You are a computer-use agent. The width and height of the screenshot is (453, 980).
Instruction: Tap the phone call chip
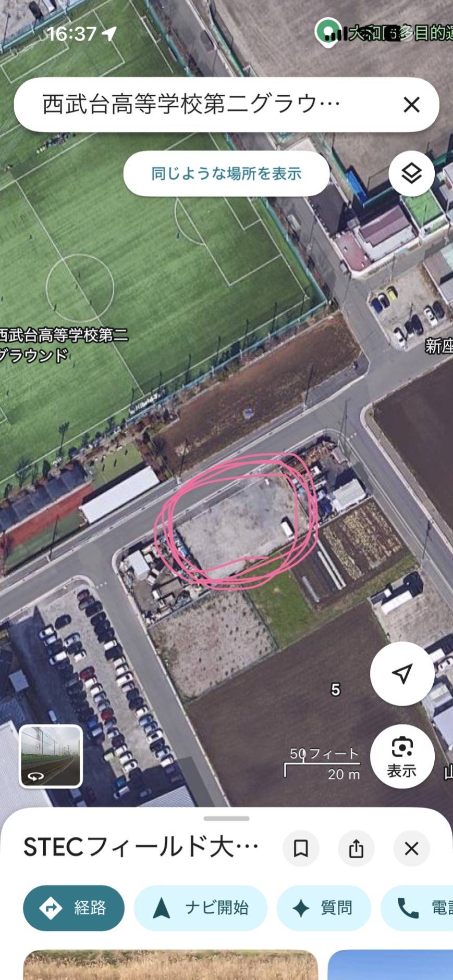click(x=417, y=908)
